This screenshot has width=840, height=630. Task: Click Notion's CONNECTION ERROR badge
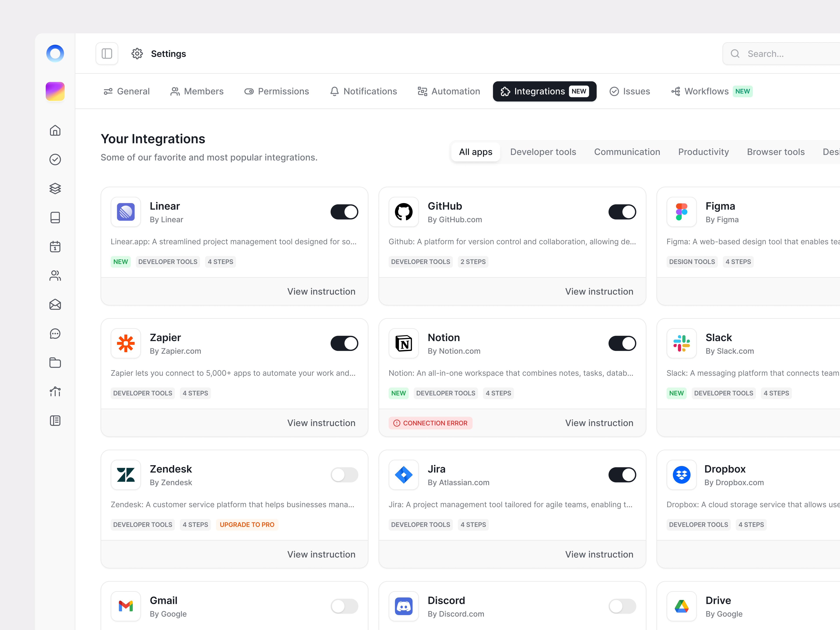430,423
